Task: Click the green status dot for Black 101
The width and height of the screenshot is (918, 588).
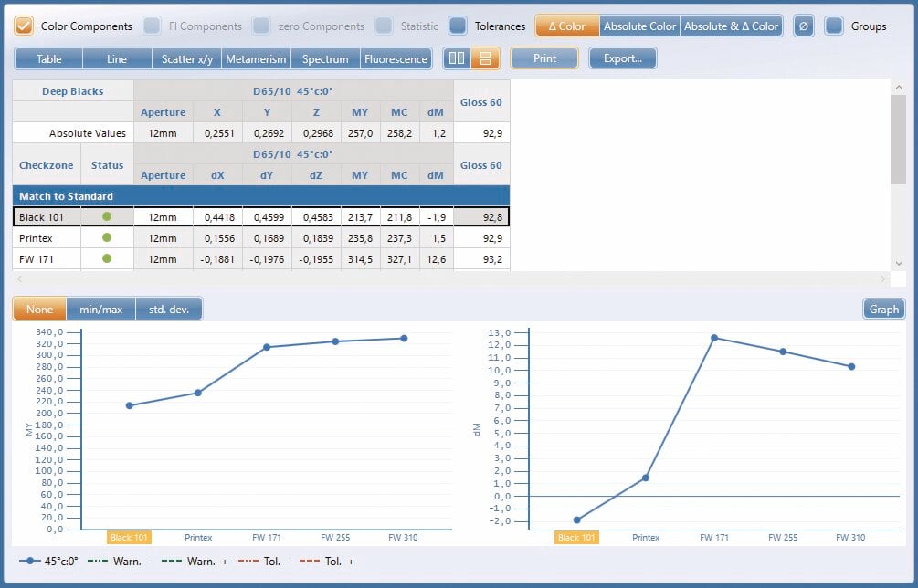Action: (107, 216)
